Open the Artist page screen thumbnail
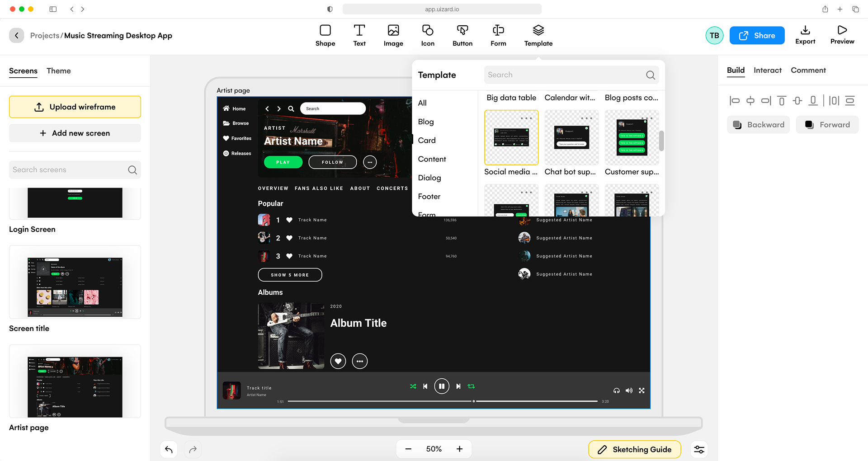The image size is (868, 461). tap(75, 381)
